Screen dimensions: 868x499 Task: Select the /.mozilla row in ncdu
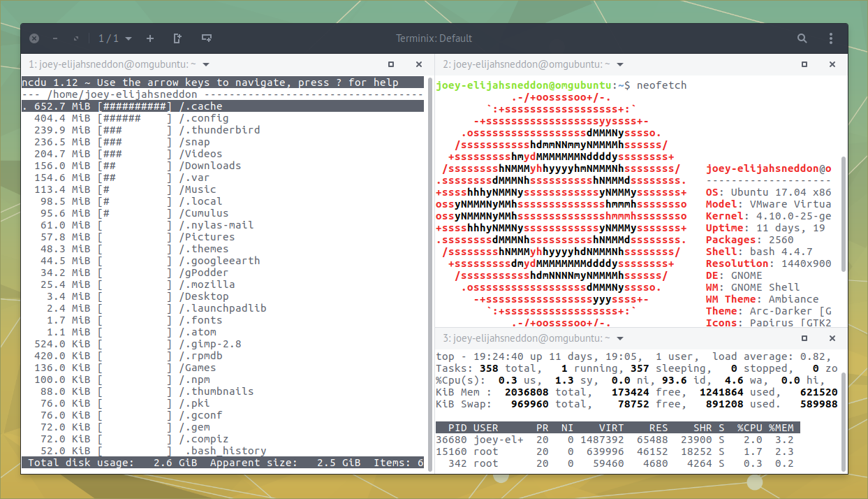point(223,284)
